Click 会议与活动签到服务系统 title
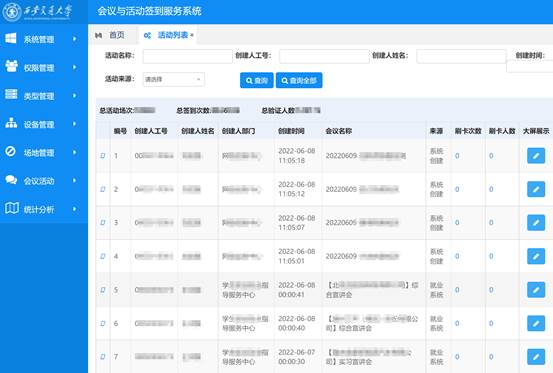This screenshot has height=373, width=553. [149, 11]
